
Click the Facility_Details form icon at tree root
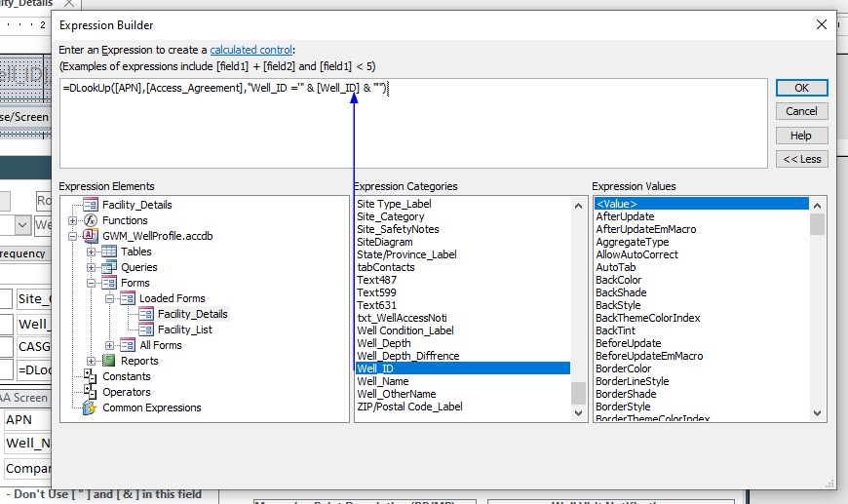coord(91,205)
